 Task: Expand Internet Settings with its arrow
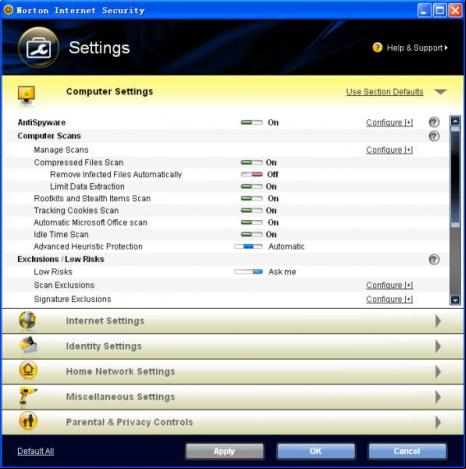[x=438, y=321]
